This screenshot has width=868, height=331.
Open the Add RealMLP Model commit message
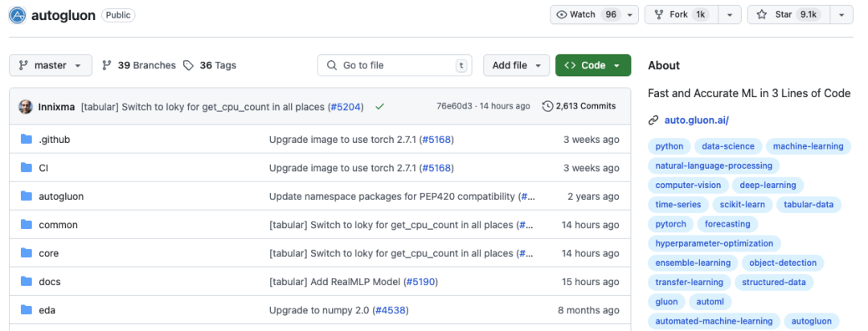click(334, 282)
